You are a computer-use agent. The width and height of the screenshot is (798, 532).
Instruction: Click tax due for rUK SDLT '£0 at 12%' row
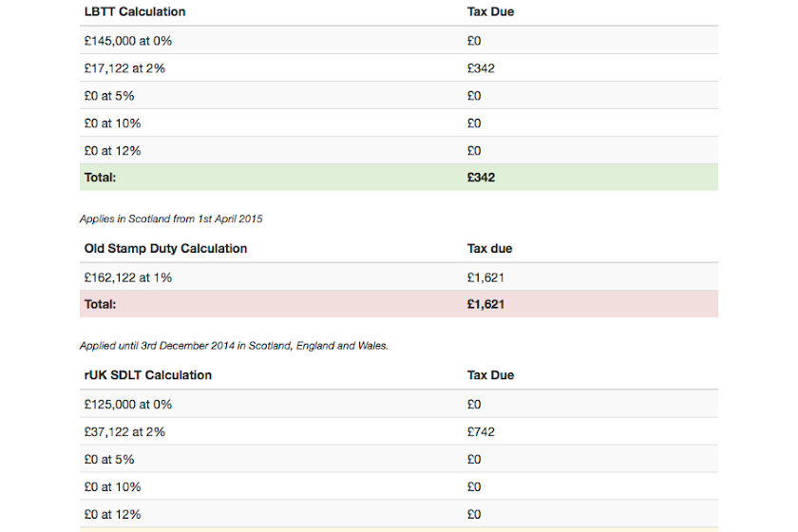pyautogui.click(x=474, y=514)
